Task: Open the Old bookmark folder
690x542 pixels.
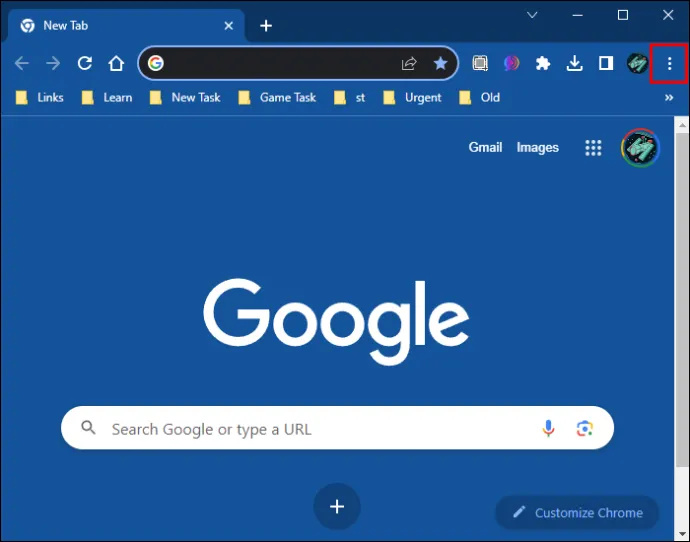Action: [x=479, y=98]
